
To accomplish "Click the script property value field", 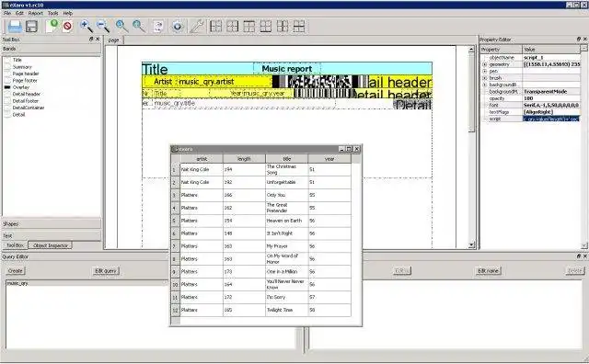I will pyautogui.click(x=551, y=119).
